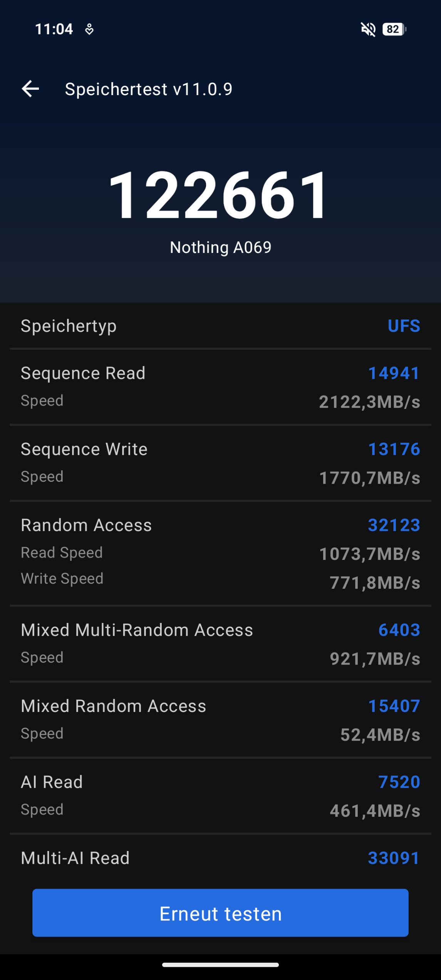Tap Mixed Random Access score 15407

(x=394, y=706)
